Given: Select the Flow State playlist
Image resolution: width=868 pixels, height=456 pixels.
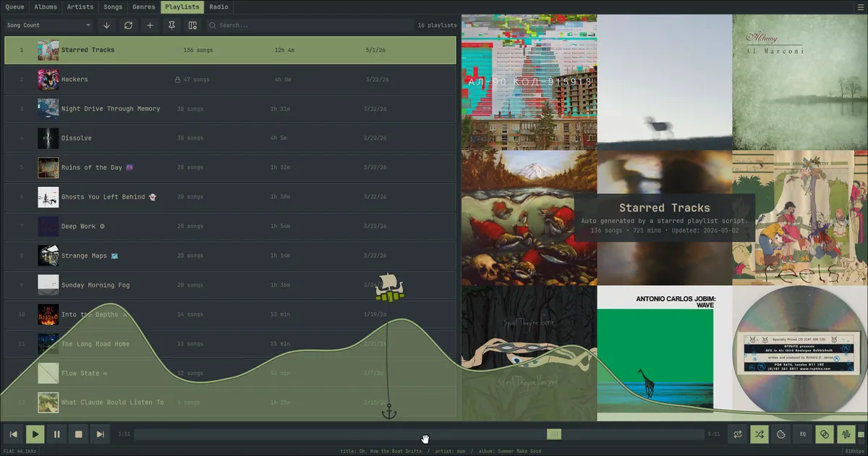Looking at the screenshot, I should (230, 373).
